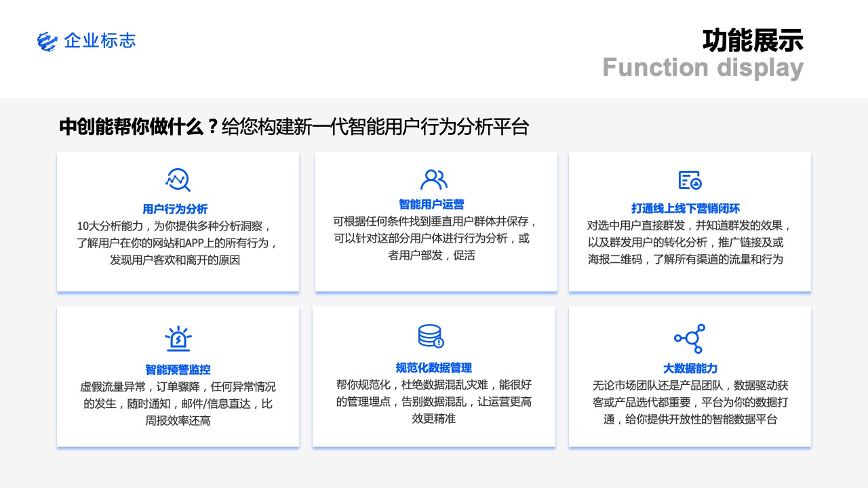
Task: Click the line 通，给你提供开放性的智能数据平台
Action: pos(690,420)
